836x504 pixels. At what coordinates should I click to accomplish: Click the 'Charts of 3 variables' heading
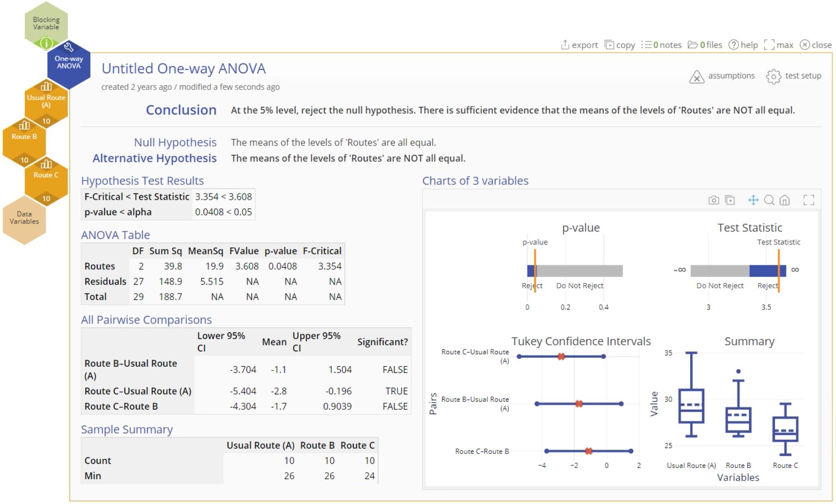475,181
